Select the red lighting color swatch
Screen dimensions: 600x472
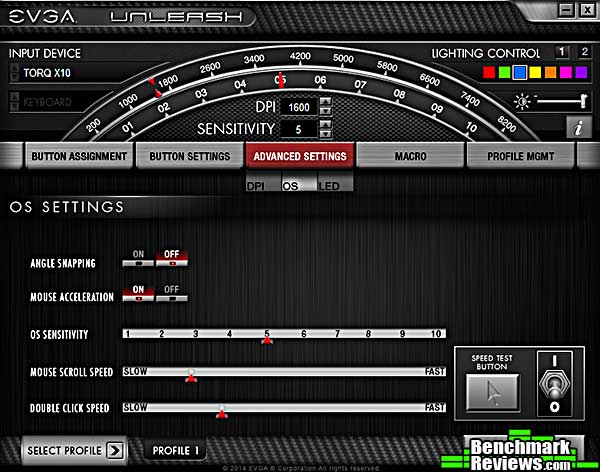(x=489, y=73)
